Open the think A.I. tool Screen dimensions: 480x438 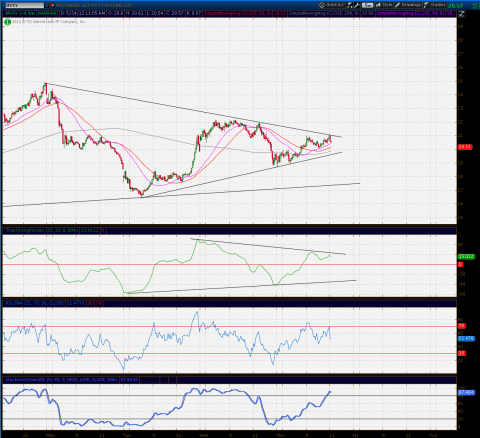click(x=331, y=5)
